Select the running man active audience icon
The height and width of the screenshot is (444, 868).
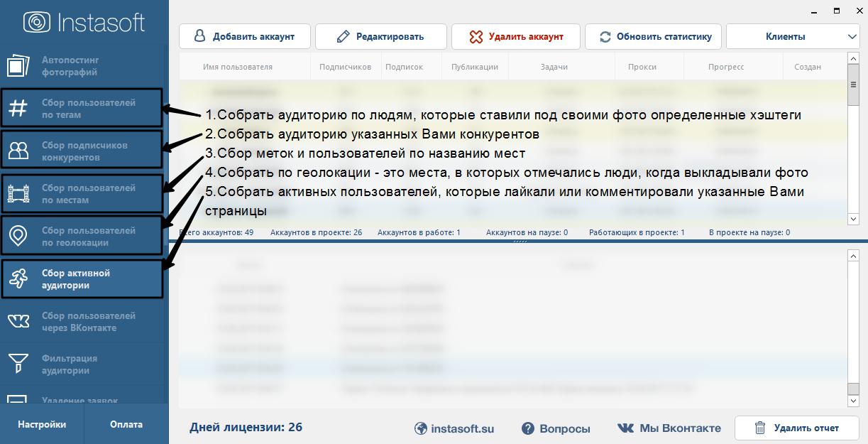pyautogui.click(x=18, y=279)
